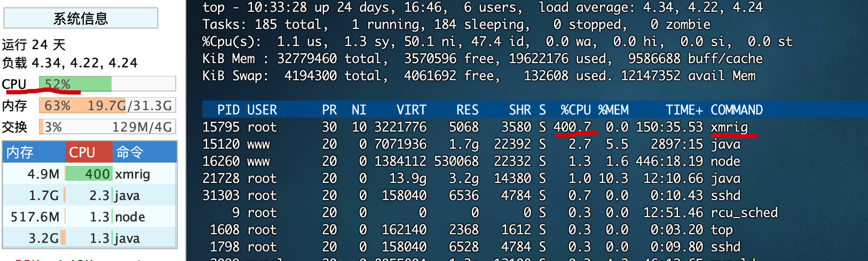
Task: Click the PID column header in top
Action: (228, 110)
